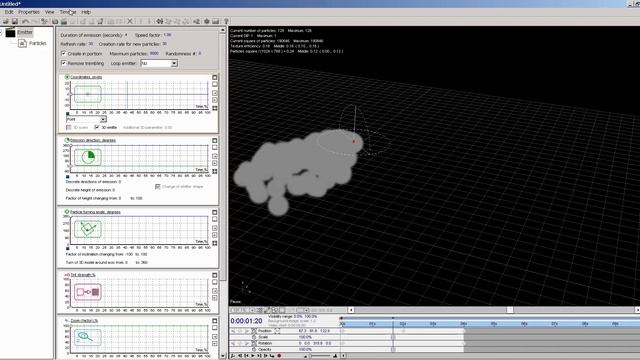Screen dimensions: 640x360
Task: Click the four-squares icon on Emission direction graph
Action: [215, 171]
